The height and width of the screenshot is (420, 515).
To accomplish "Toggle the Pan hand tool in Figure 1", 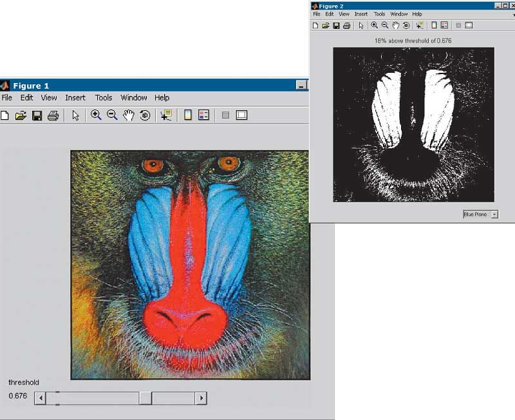I will [129, 116].
